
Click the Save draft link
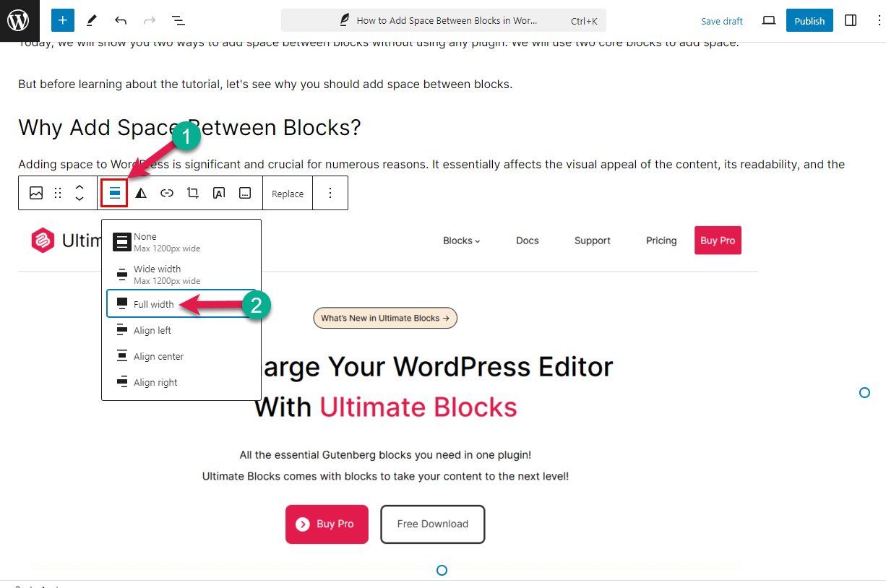[x=721, y=20]
